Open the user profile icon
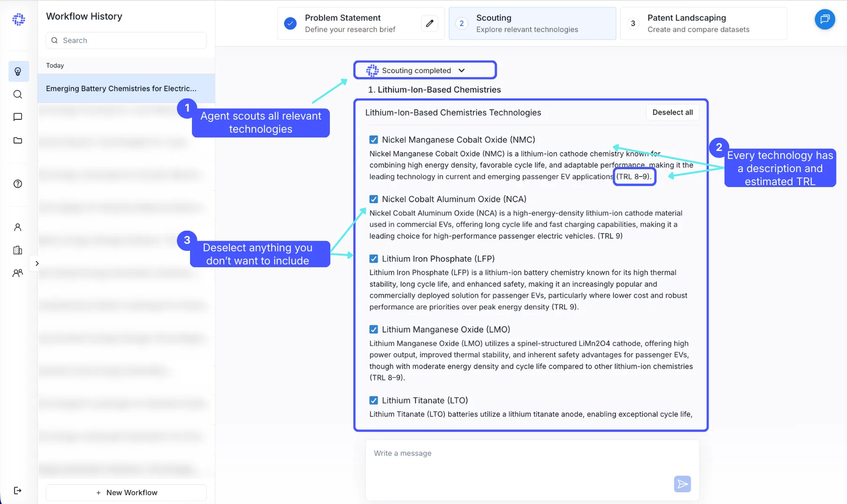The image size is (847, 504). 18,227
